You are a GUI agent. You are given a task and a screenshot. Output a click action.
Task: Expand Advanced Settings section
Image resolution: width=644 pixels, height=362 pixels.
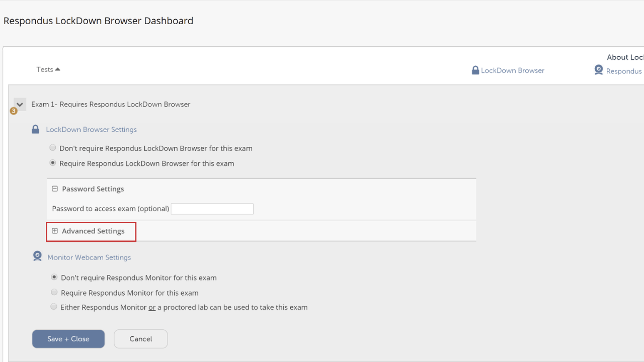click(x=55, y=231)
